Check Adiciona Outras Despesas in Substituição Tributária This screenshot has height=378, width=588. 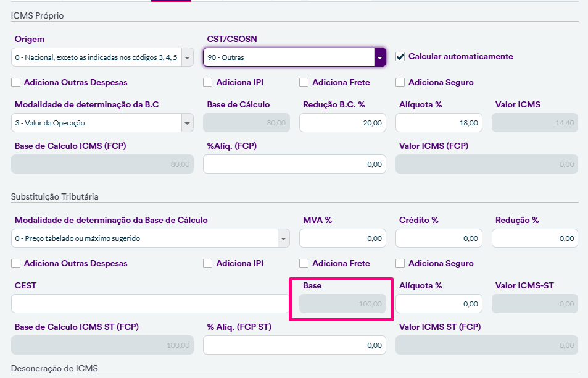[15, 263]
